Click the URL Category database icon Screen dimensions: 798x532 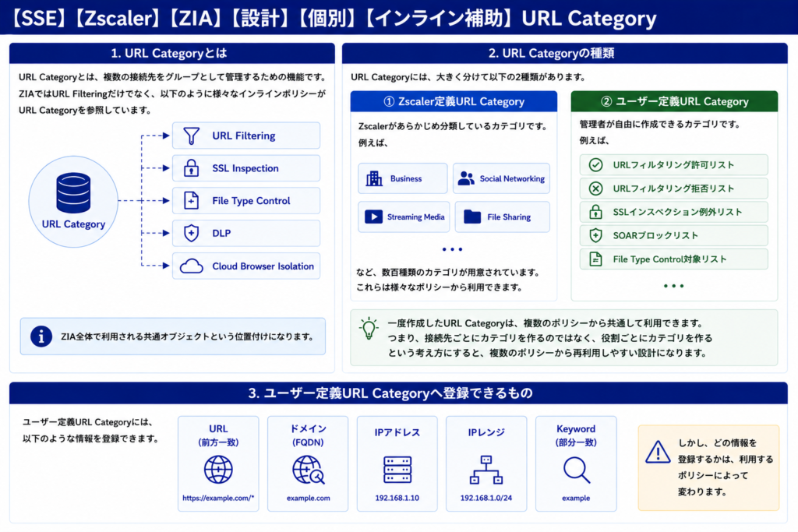tap(73, 192)
